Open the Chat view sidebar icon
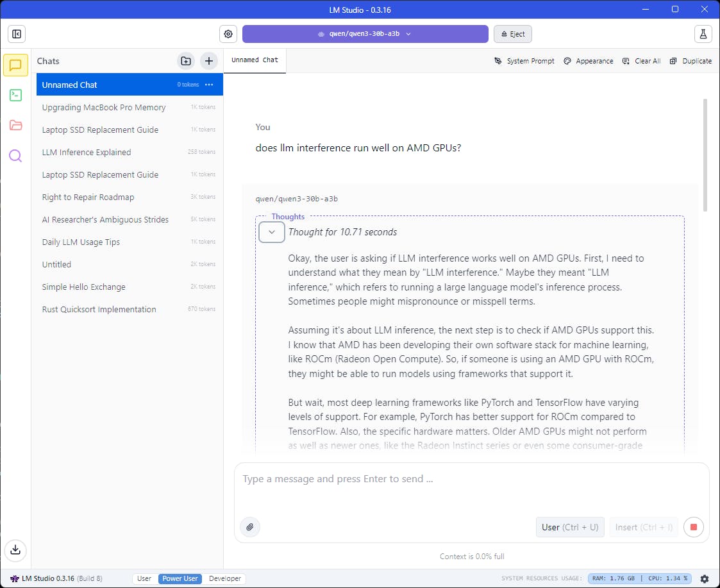This screenshot has height=588, width=720. point(15,65)
